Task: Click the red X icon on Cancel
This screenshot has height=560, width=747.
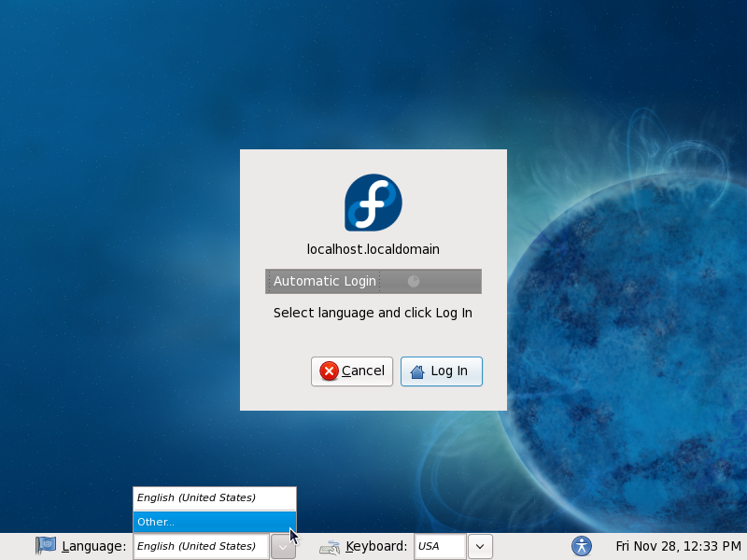Action: tap(329, 371)
